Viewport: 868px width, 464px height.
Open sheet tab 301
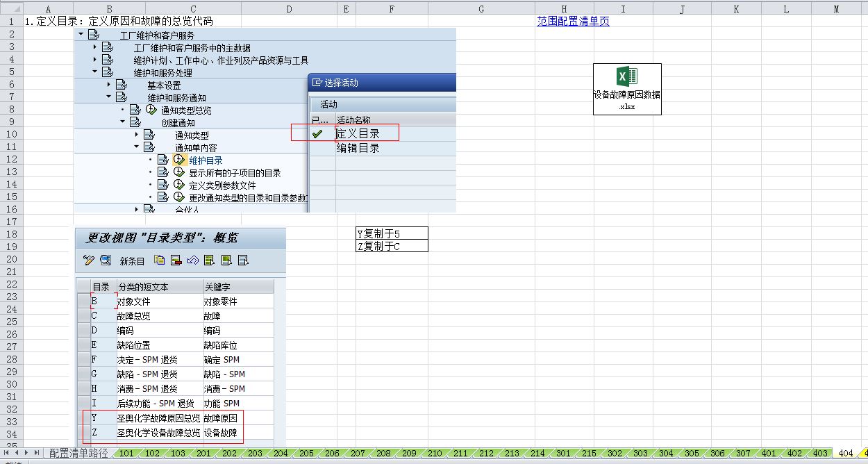pos(563,454)
